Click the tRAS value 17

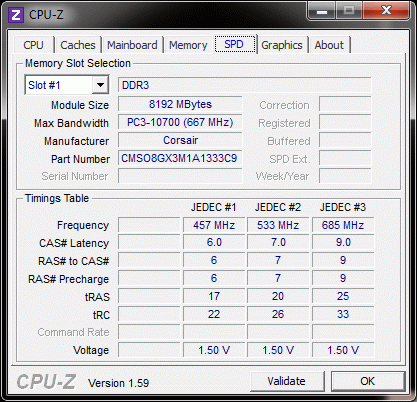[x=214, y=296]
